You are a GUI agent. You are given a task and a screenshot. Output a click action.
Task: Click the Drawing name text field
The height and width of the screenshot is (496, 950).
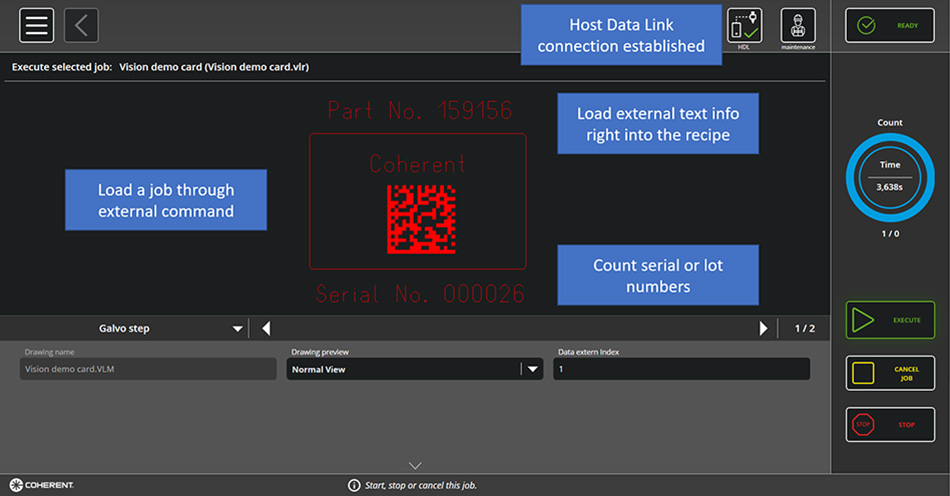click(148, 369)
